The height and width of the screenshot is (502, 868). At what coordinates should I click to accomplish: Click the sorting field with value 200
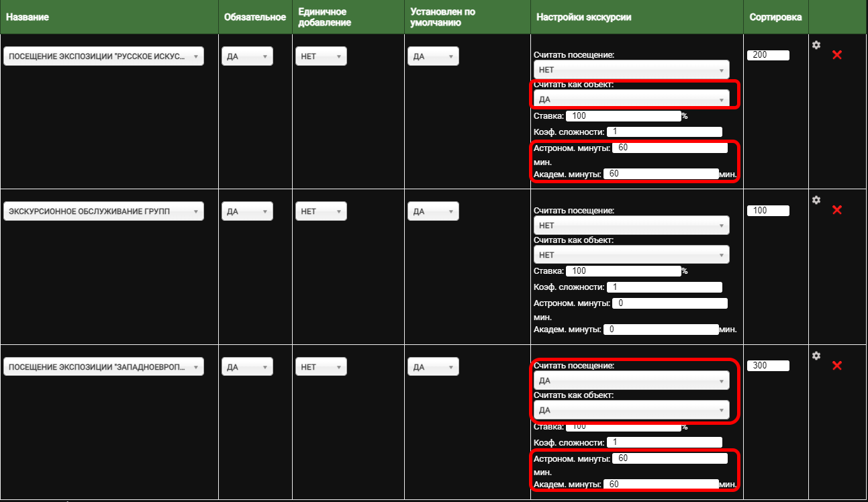(768, 55)
